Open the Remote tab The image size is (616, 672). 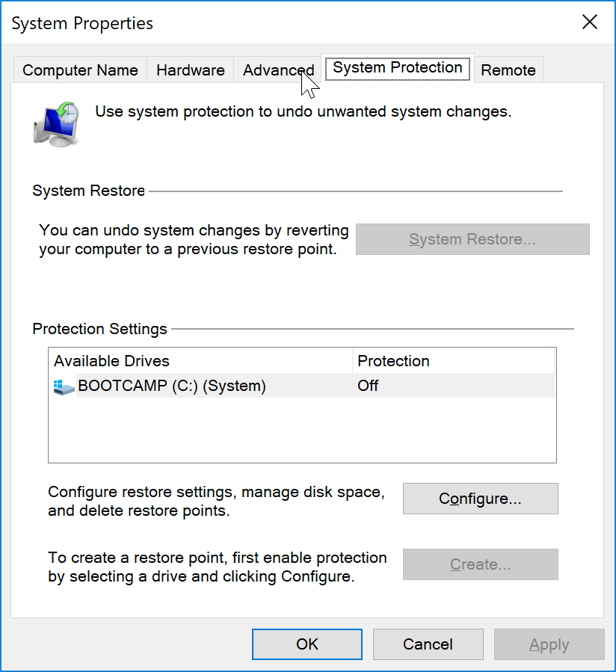(508, 70)
